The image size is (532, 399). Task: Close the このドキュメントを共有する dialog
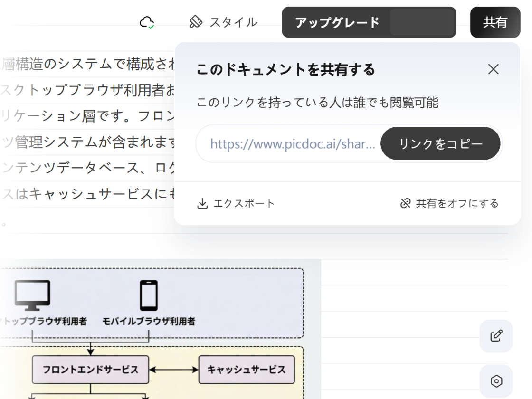(493, 69)
